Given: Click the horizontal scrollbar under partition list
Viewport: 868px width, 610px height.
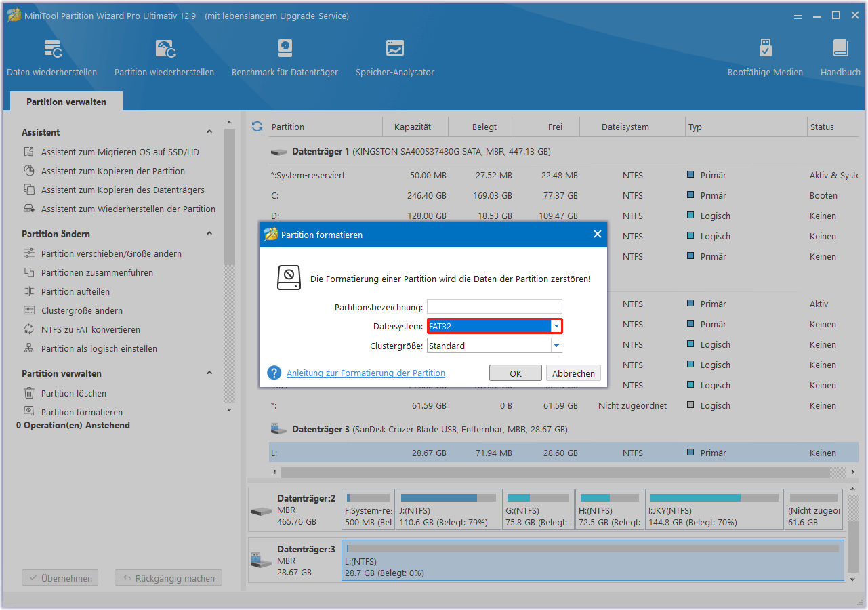Looking at the screenshot, I should pos(556,472).
